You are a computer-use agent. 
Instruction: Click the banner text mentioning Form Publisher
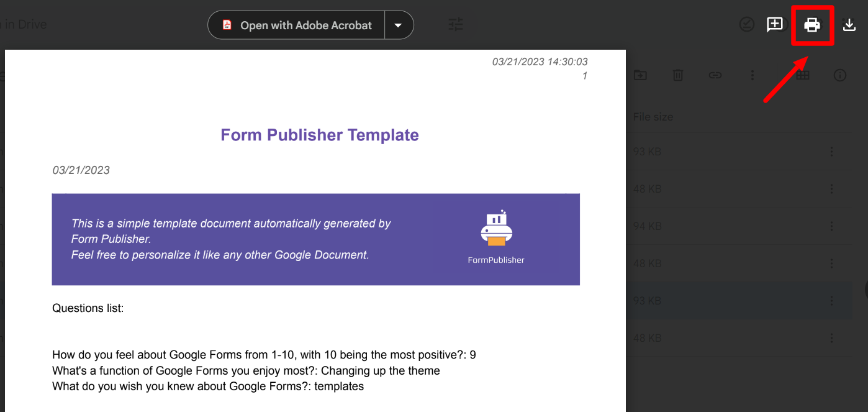point(231,239)
